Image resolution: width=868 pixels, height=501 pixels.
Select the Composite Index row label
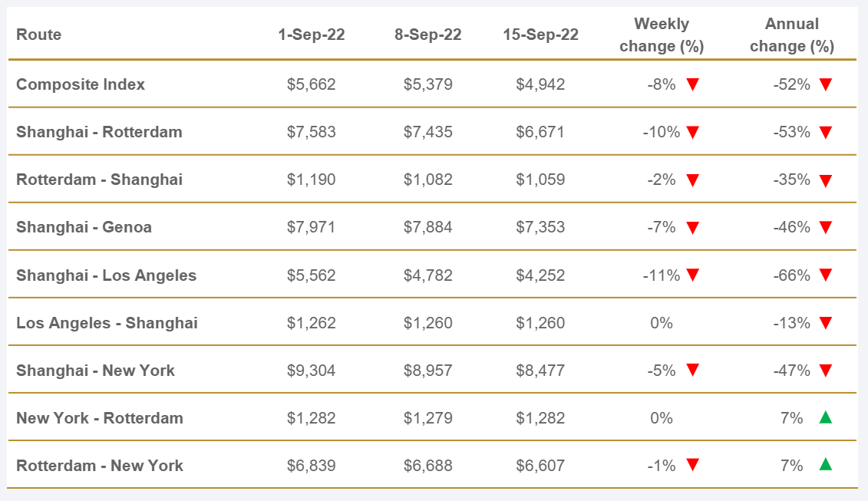point(81,84)
